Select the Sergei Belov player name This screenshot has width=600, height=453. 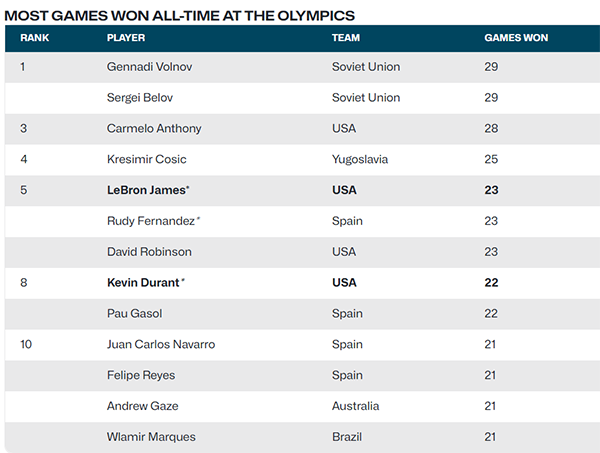click(x=140, y=98)
